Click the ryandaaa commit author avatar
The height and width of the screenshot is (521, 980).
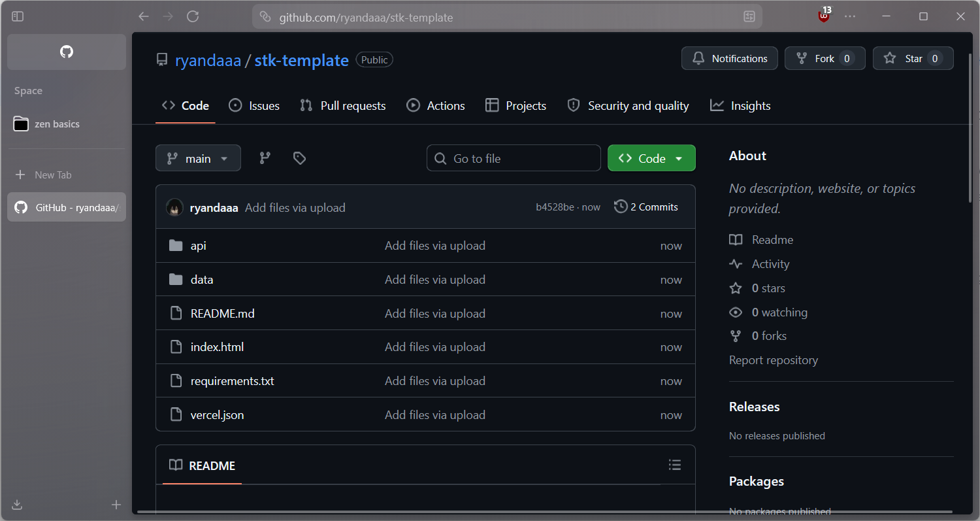pyautogui.click(x=174, y=207)
